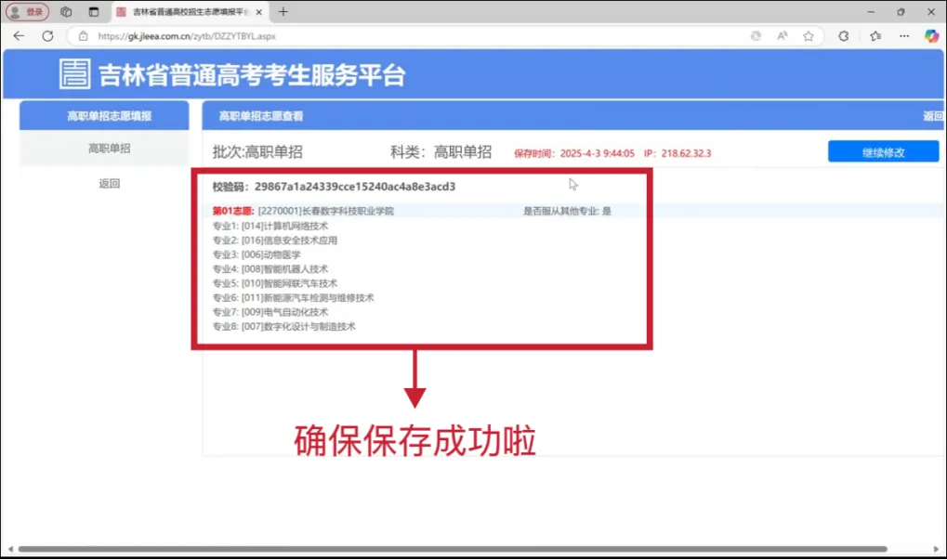Close the 吉林省普通高校招生志愿填报 tab
This screenshot has width=947, height=560.
click(x=259, y=12)
